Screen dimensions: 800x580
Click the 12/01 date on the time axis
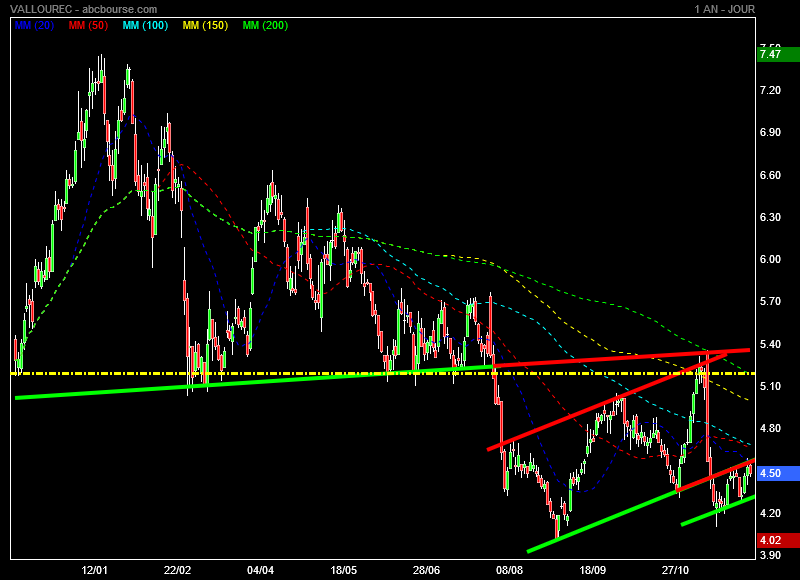(94, 570)
